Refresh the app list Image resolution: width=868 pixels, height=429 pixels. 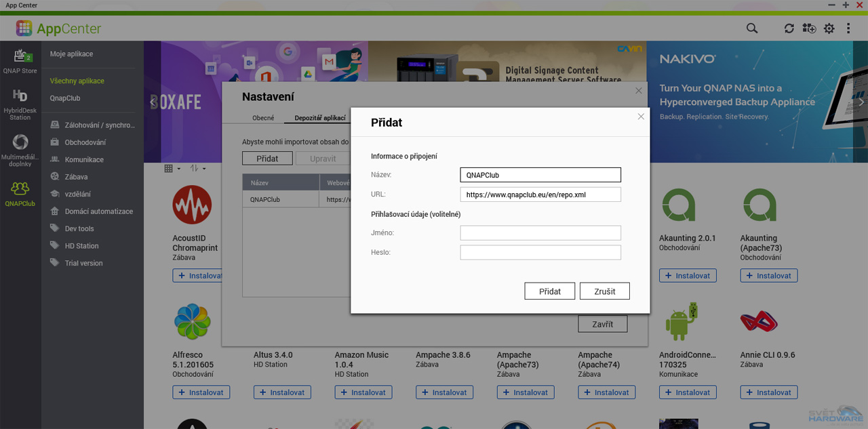789,28
